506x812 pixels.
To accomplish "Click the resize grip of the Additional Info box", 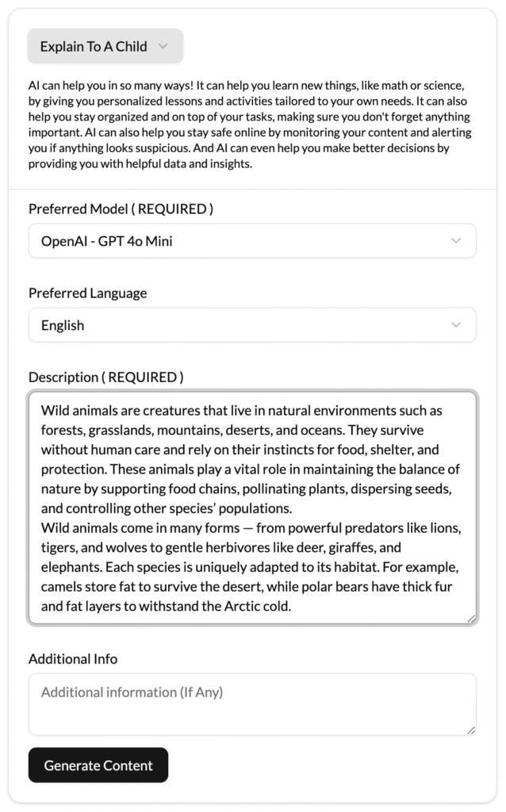I will pyautogui.click(x=471, y=730).
